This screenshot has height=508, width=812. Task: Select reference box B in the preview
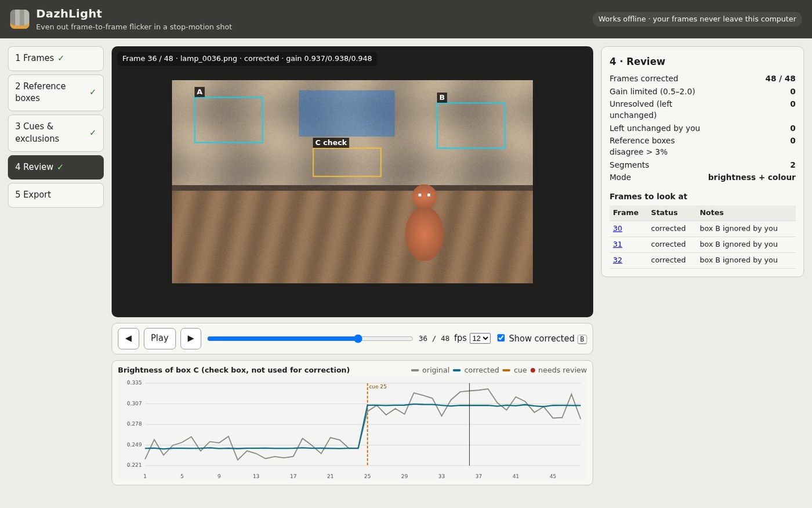coord(471,125)
